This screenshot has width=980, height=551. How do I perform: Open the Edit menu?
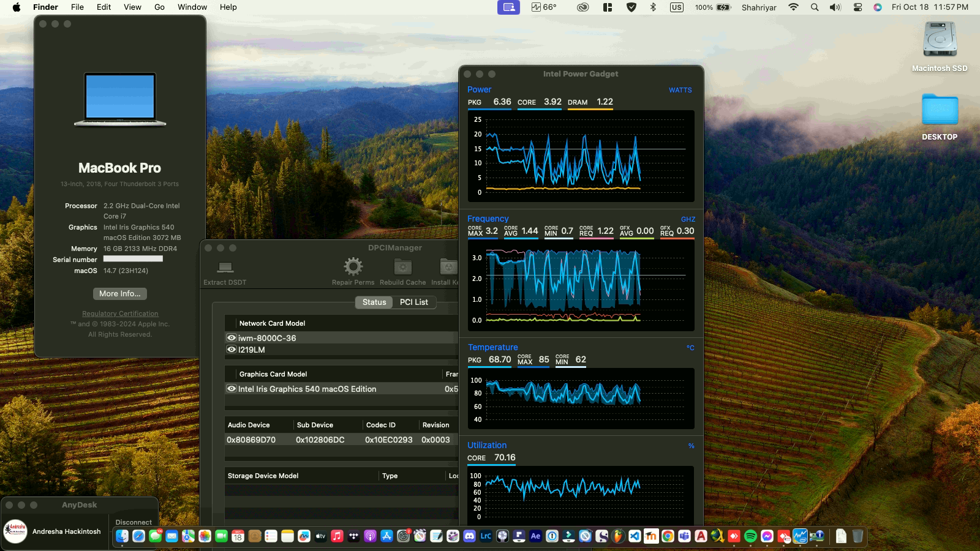pyautogui.click(x=104, y=7)
